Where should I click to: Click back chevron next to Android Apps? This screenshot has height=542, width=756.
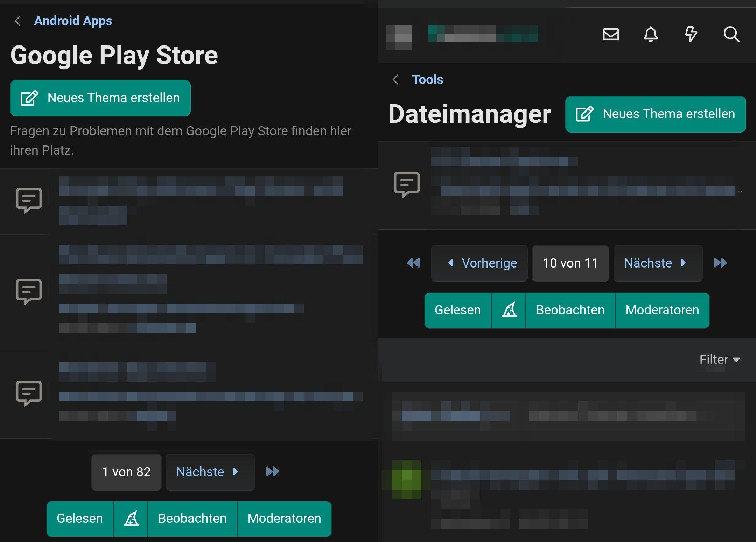coord(18,21)
